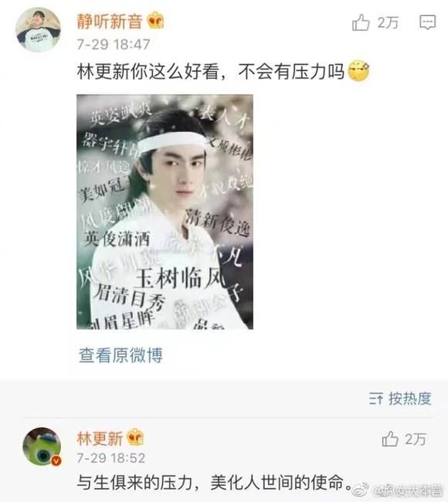Like 林更新's reply comment
This screenshot has width=448, height=502.
[390, 439]
